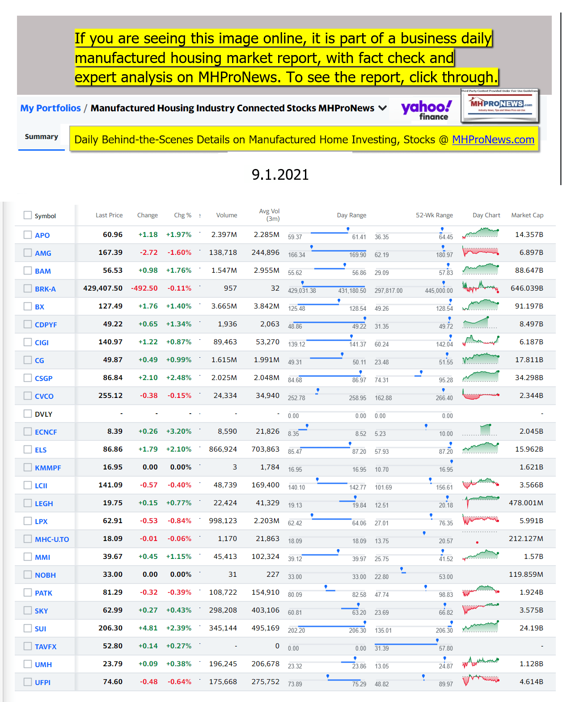Click the Symbol column header
588x702 pixels.
coord(45,216)
